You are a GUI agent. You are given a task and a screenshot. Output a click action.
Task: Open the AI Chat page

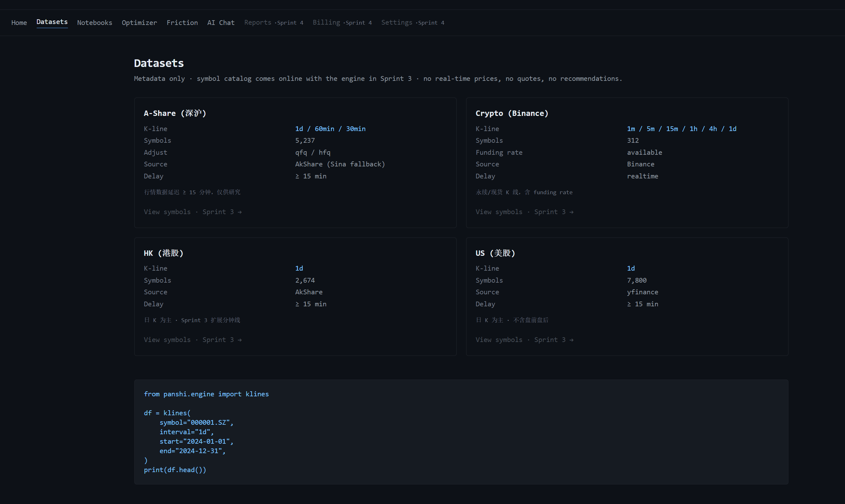221,23
